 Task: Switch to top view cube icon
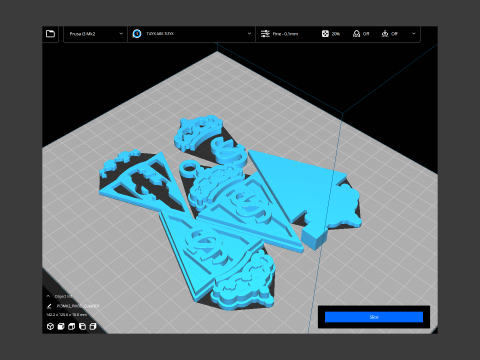coord(72,326)
